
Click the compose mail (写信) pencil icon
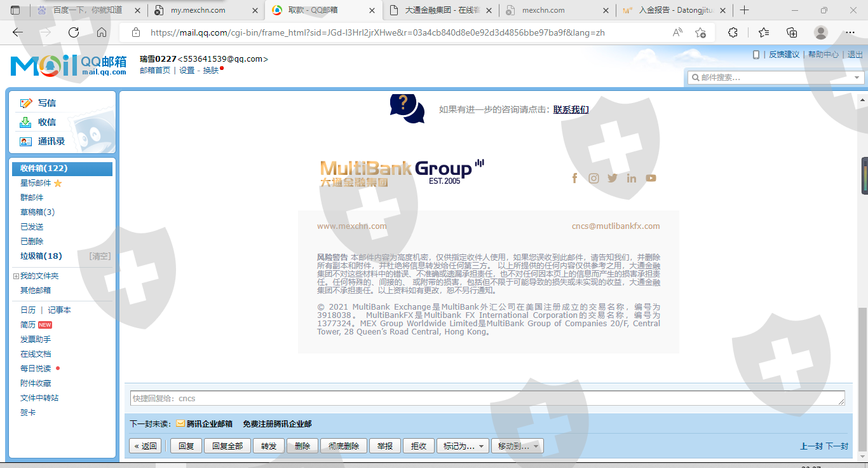(26, 103)
